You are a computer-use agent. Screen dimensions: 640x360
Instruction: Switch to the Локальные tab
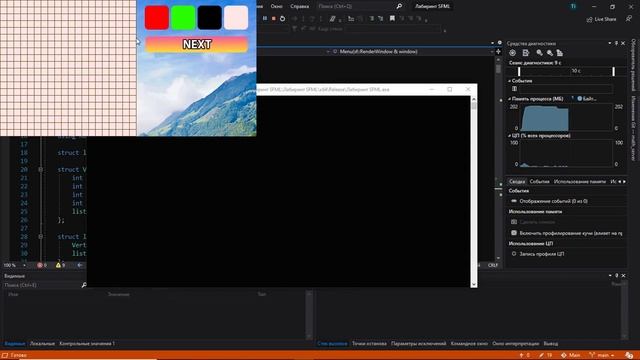(42, 344)
